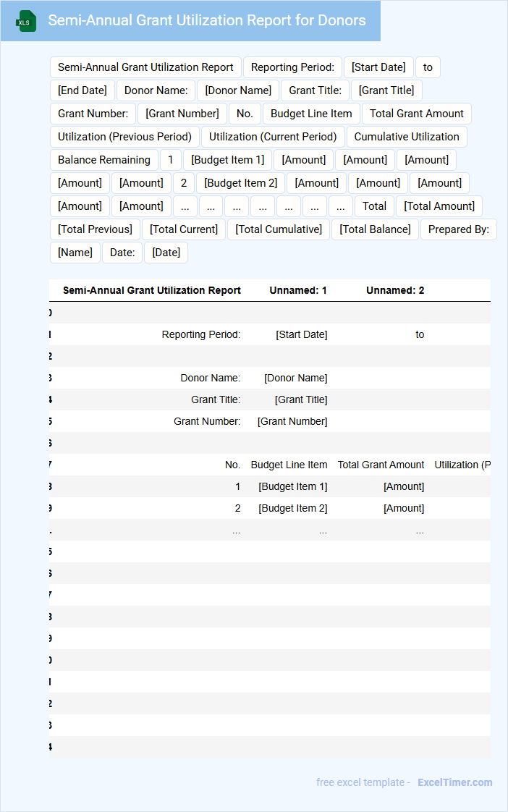
Task: Select the 'Donor Name:' table cell
Action: tap(211, 378)
